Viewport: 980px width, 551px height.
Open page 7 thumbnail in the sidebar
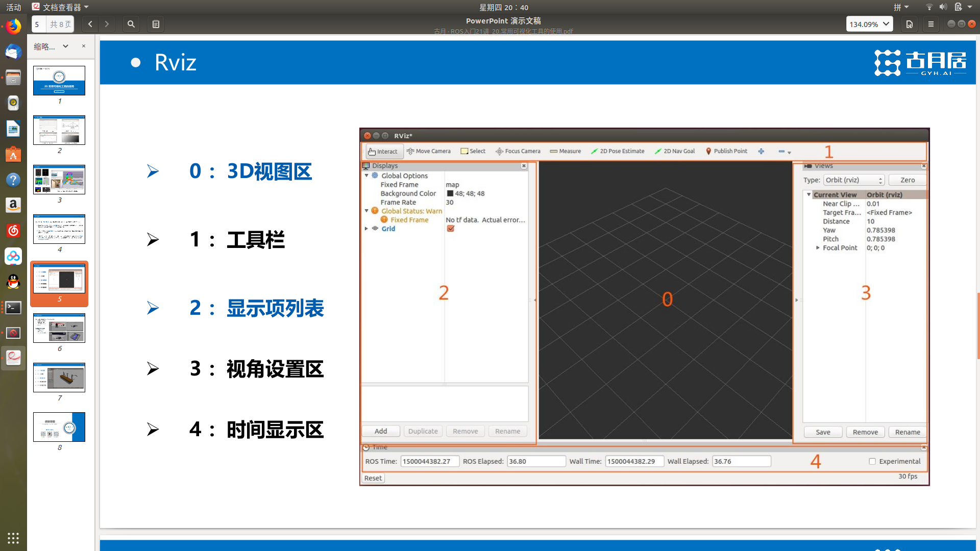coord(59,378)
